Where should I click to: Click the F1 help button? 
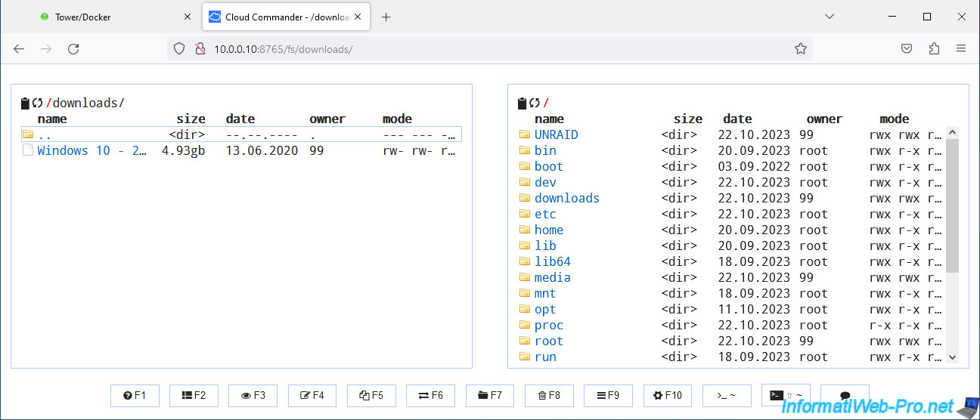coord(135,395)
